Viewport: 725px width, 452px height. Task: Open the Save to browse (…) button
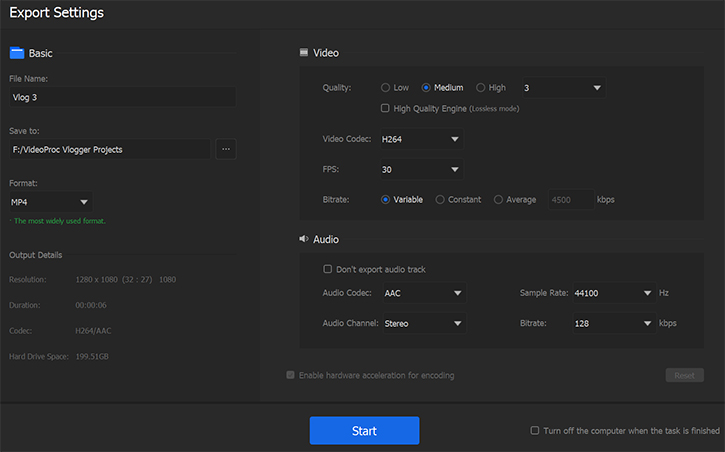click(x=226, y=149)
